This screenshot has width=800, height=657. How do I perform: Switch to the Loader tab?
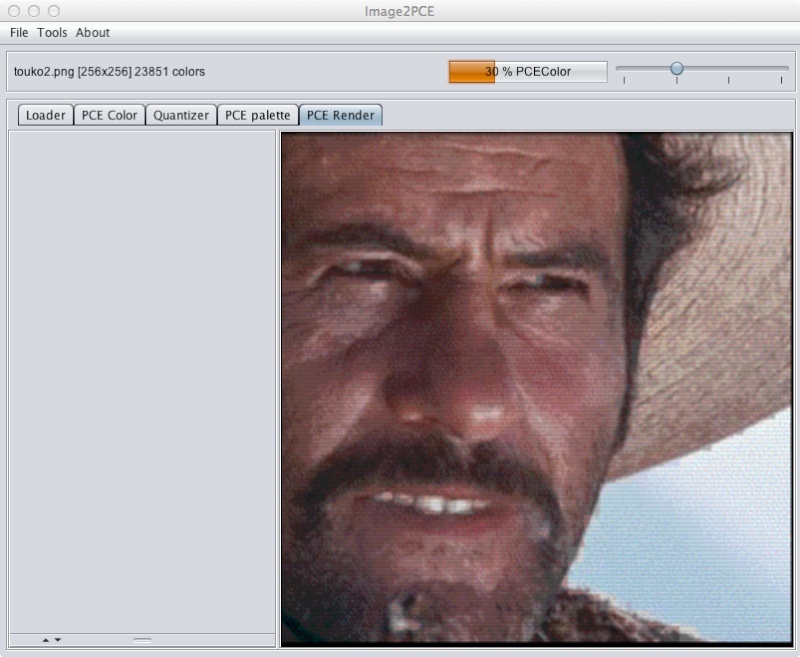pos(46,115)
